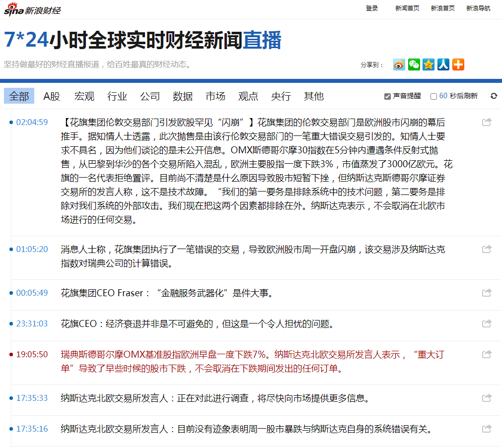
Task: Switch to the 市场 tab
Action: coord(215,96)
